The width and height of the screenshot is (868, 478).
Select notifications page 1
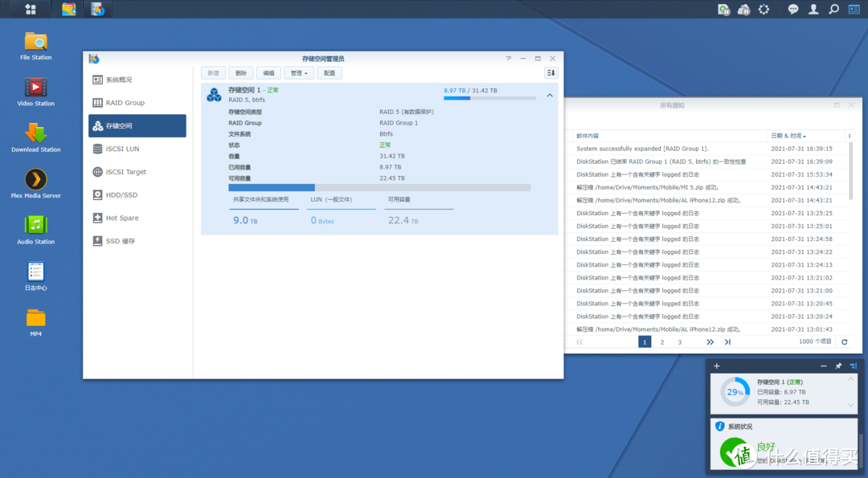[645, 342]
